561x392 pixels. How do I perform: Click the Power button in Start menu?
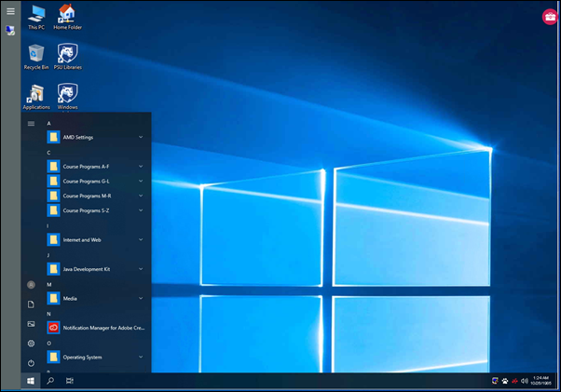(x=31, y=363)
